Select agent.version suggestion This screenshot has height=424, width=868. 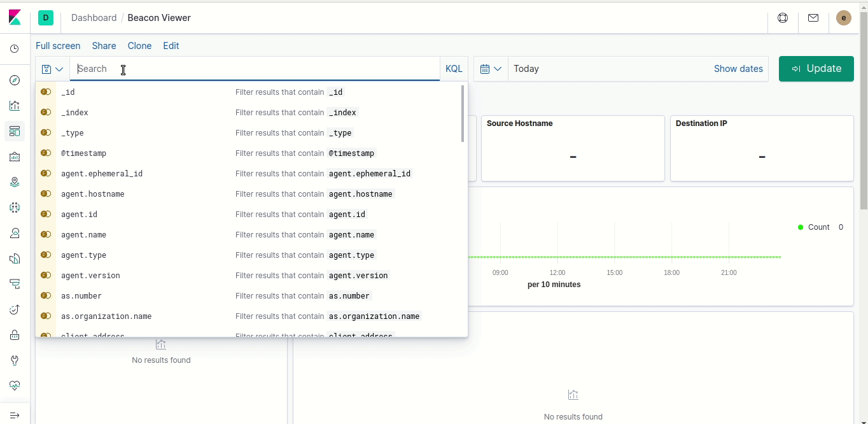248,275
